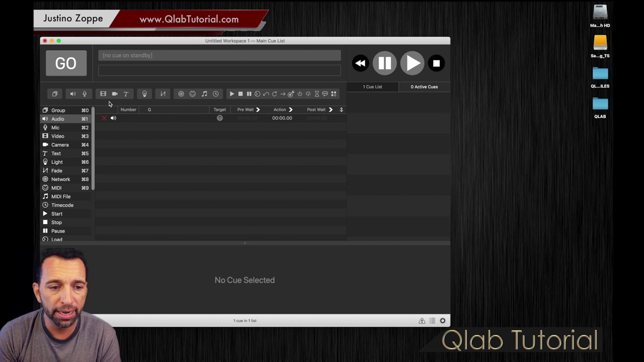The width and height of the screenshot is (644, 362).
Task: Add an Audio cue using the toolbar speaker icon
Action: pos(73,94)
